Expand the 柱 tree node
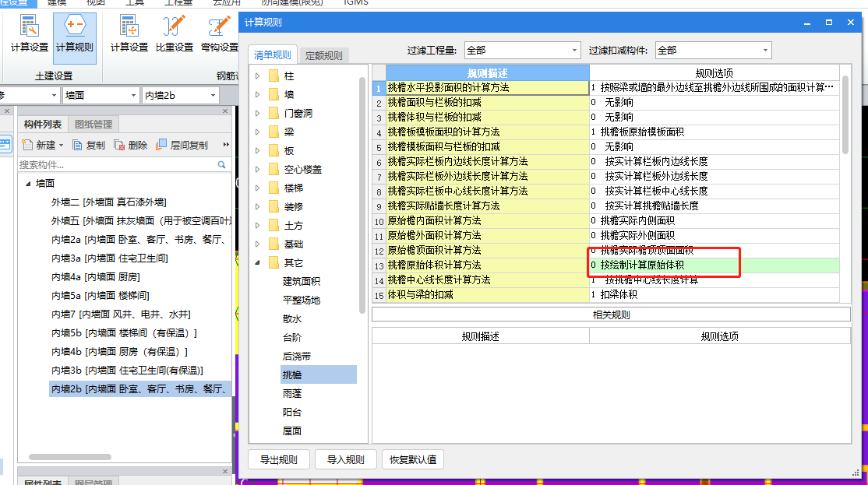Screen dimensions: 868x485 coord(257,76)
